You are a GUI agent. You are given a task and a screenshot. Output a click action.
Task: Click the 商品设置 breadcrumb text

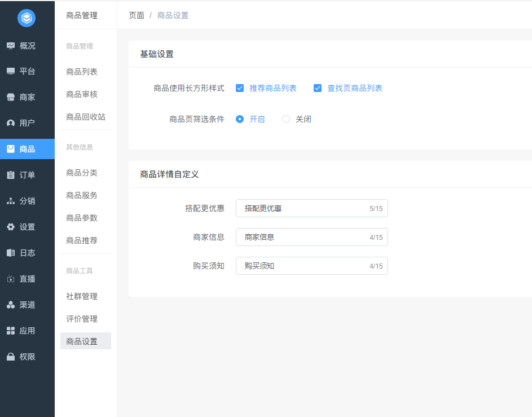pyautogui.click(x=173, y=15)
